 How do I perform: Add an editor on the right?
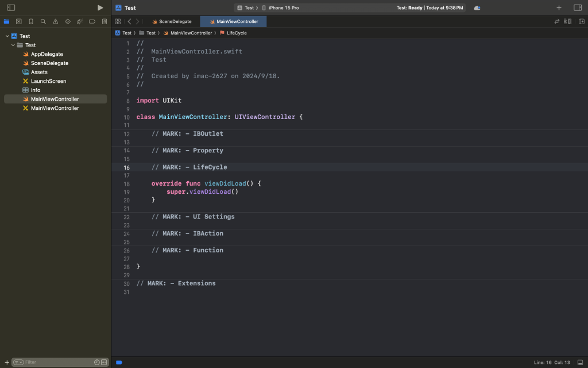582,21
